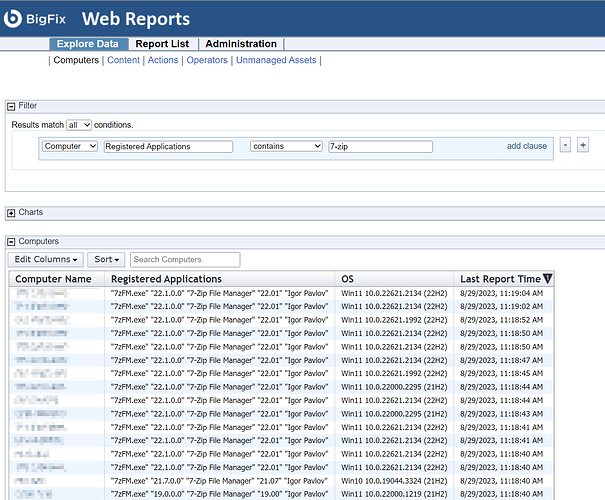Click the BigFix logo icon
605x500 pixels.
[x=13, y=19]
